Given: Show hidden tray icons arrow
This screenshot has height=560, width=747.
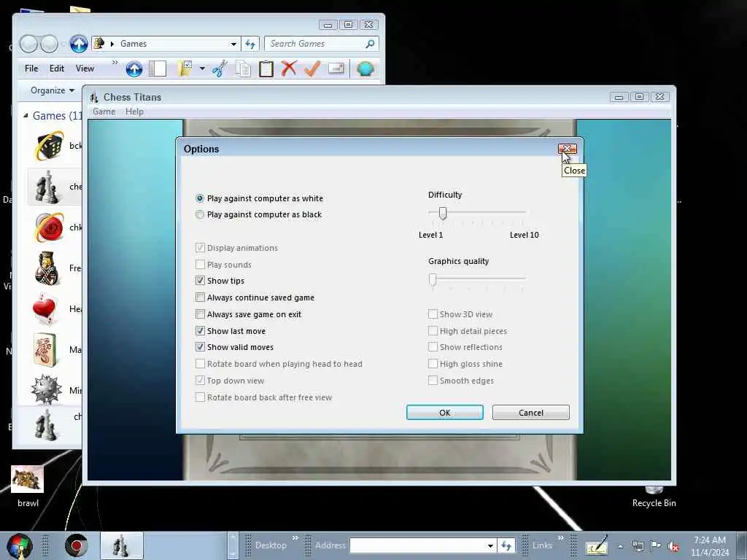Looking at the screenshot, I should (620, 546).
